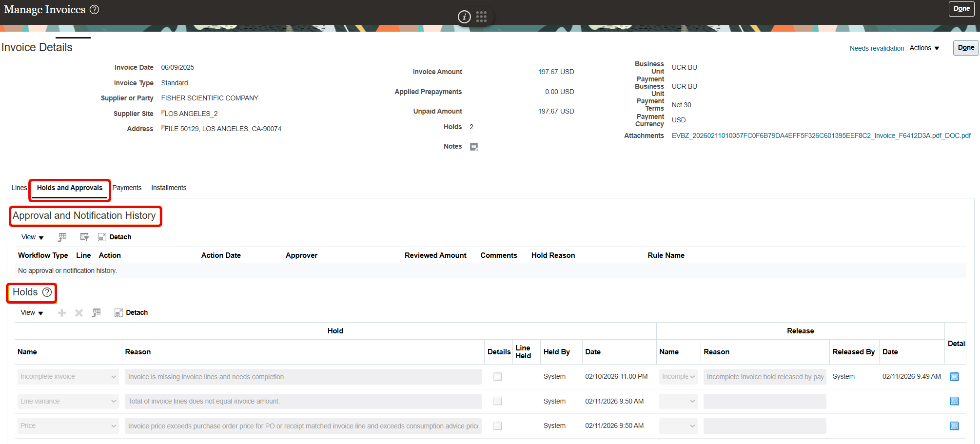Screen dimensions: 980x444
Task: Check Line Held for the Line variance hold
Action: [x=497, y=401]
